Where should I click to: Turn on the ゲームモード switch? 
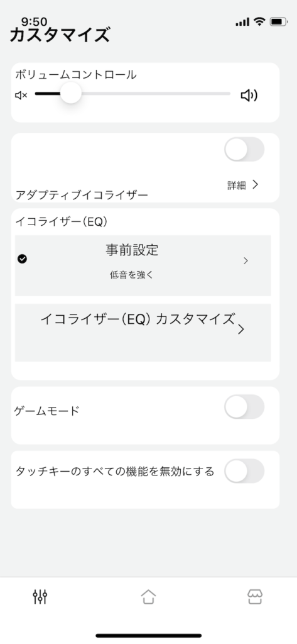(244, 407)
